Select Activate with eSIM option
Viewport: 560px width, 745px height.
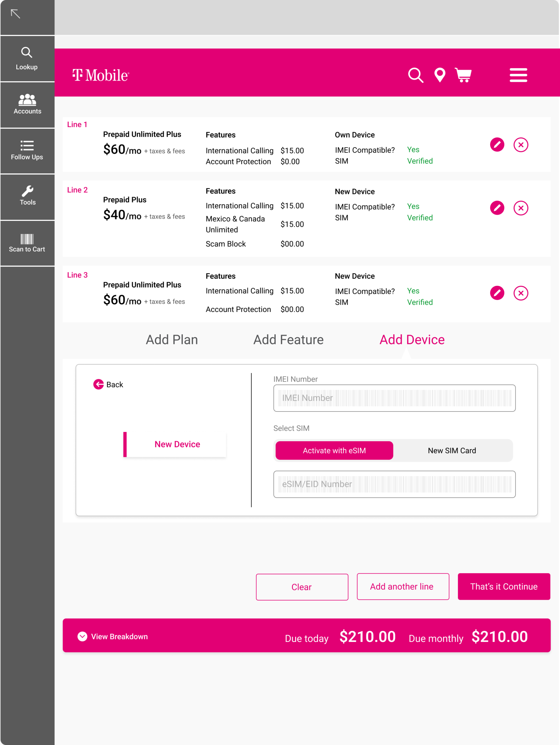click(x=334, y=450)
